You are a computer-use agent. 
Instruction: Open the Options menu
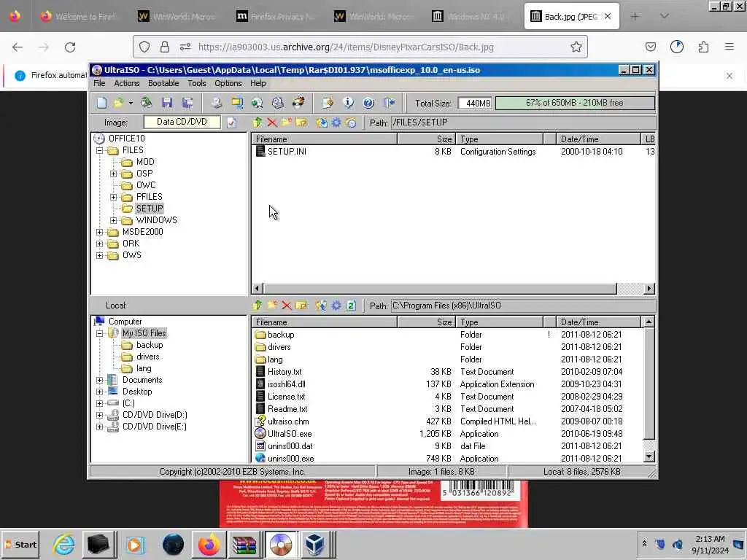pyautogui.click(x=228, y=83)
